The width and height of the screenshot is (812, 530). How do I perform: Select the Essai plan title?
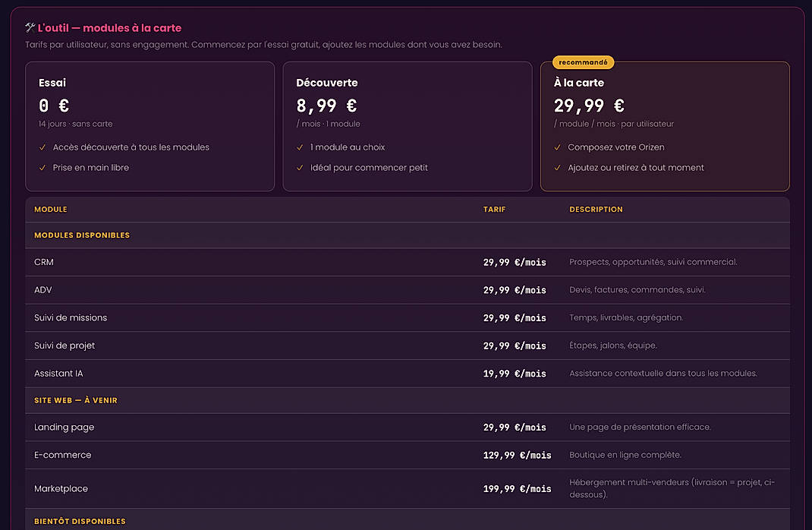coord(52,83)
